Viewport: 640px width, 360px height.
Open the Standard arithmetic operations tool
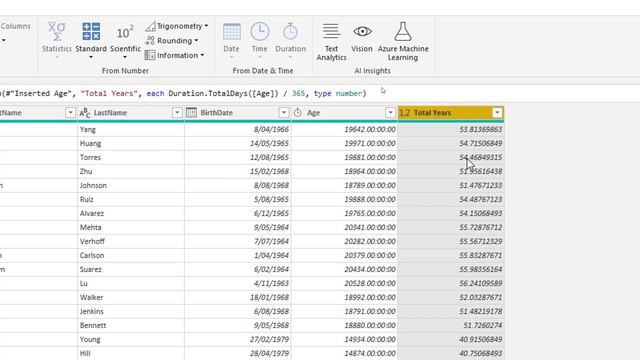91,40
